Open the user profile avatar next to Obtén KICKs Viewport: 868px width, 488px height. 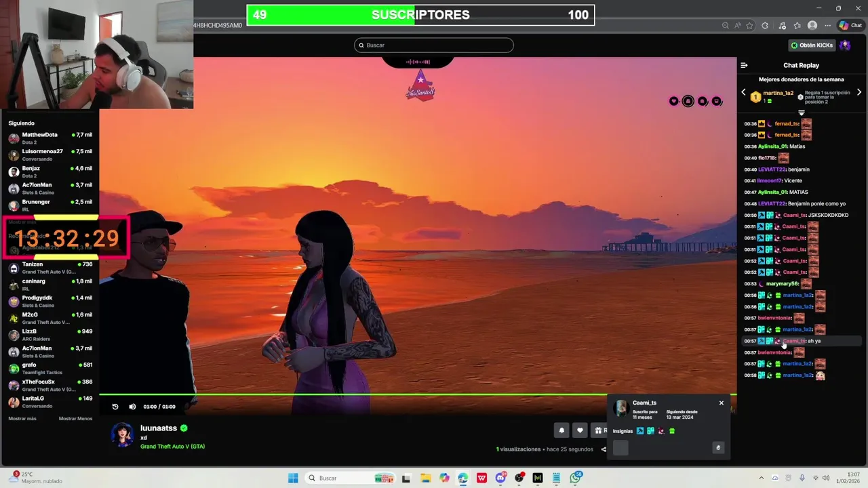845,45
